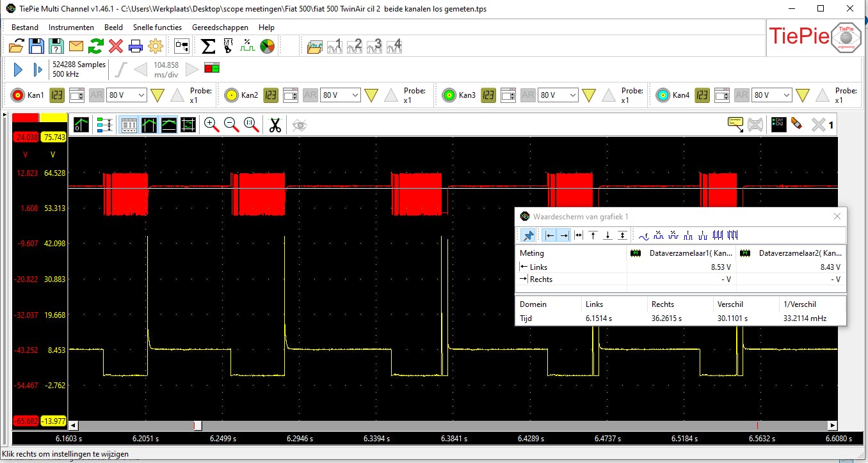Image resolution: width=868 pixels, height=463 pixels.
Task: Open the Kan4 voltage range dropdown
Action: 771,95
